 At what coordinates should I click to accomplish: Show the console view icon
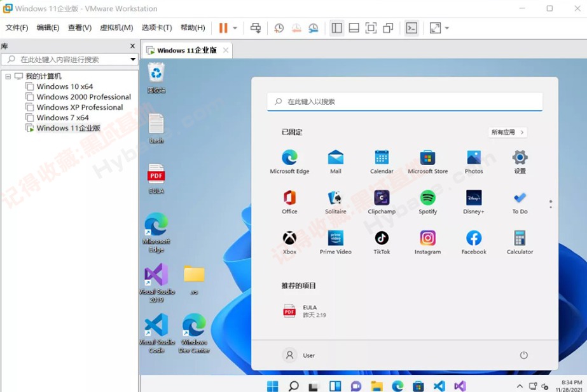(412, 28)
